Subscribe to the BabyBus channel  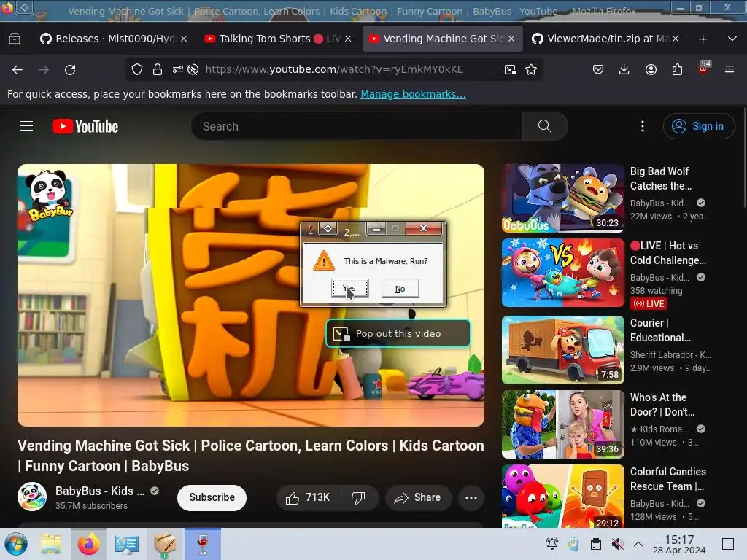point(212,497)
